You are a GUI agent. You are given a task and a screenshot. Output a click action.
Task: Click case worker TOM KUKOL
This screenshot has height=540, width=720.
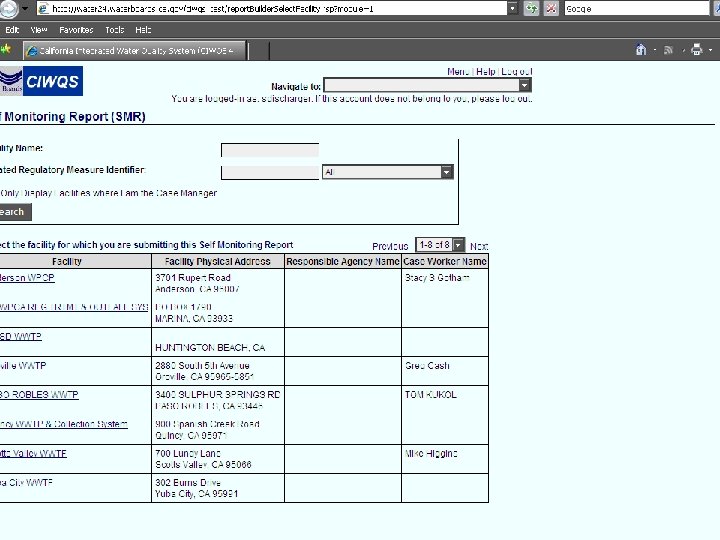tap(431, 395)
